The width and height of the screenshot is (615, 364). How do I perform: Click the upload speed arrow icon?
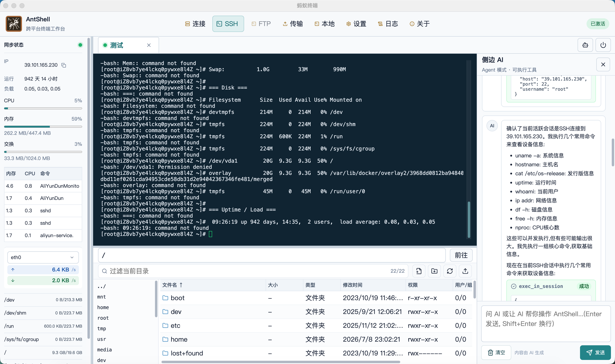coord(13,270)
